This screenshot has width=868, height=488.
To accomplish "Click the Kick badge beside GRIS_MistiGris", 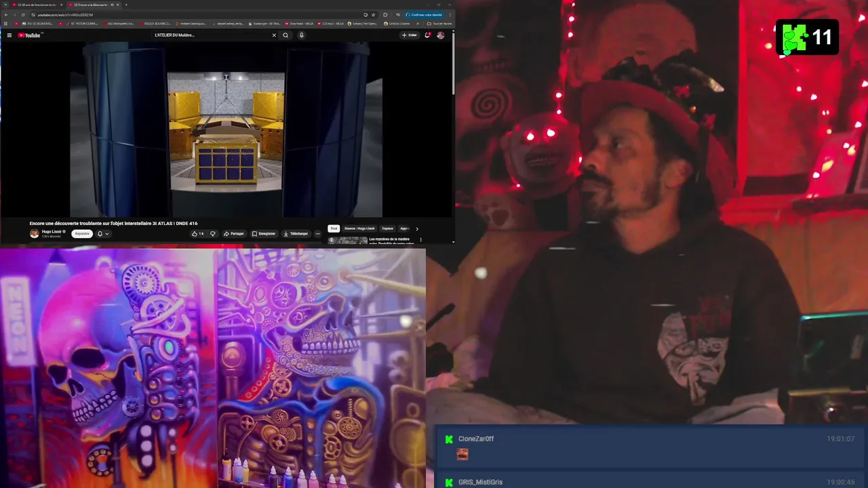I will pos(448,483).
